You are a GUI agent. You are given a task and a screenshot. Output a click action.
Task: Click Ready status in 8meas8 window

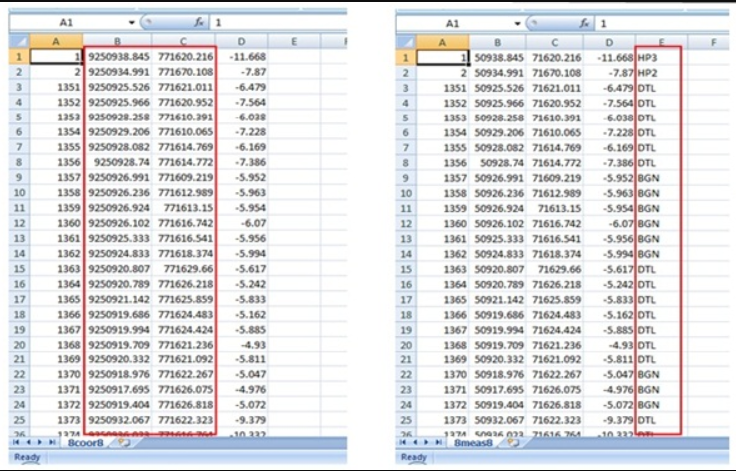[x=414, y=457]
